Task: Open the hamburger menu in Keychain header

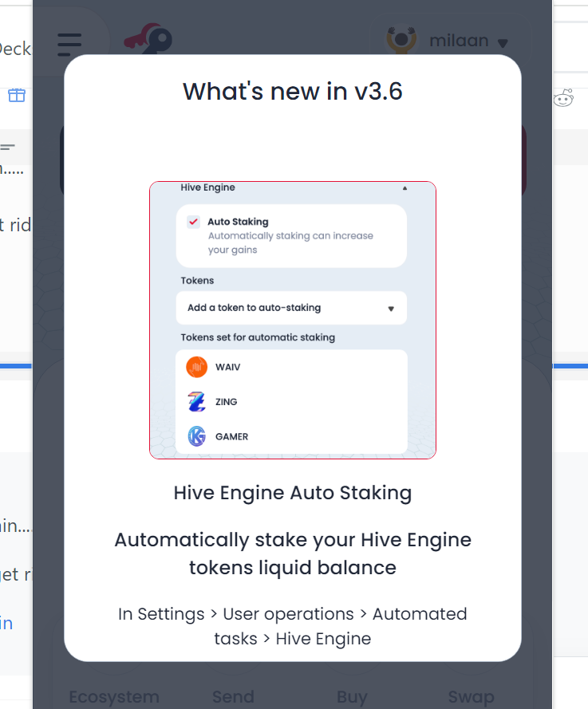Action: 69,45
